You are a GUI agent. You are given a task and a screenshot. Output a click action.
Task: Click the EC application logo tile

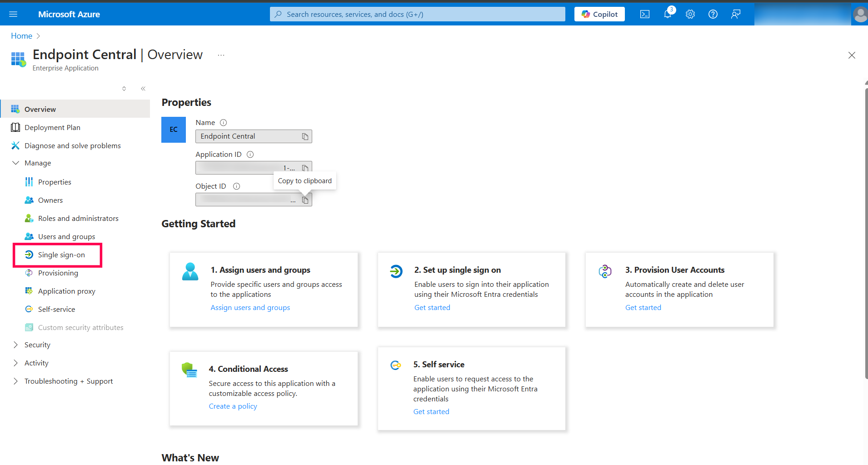(x=174, y=130)
